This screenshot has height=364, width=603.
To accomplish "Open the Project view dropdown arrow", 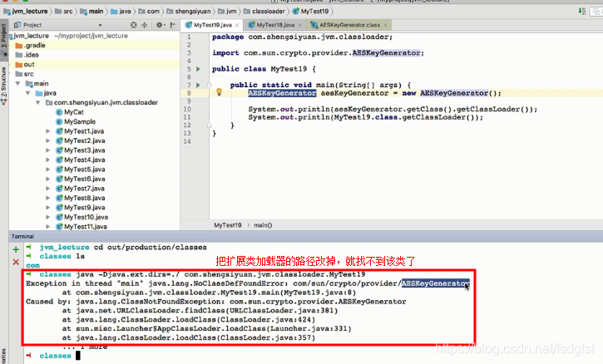I will tap(100, 26).
